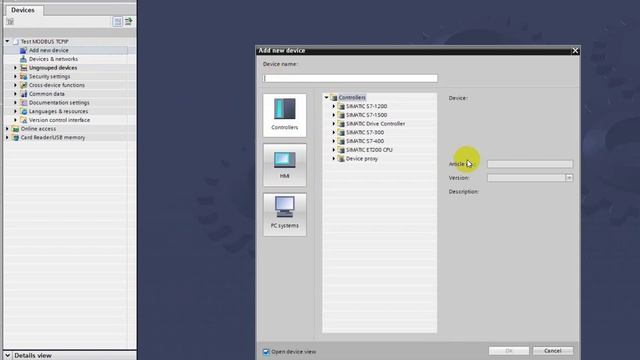Screen dimensions: 640x360
Task: Collapse the Test MODBUS TCPIP project node
Action: 7,42
